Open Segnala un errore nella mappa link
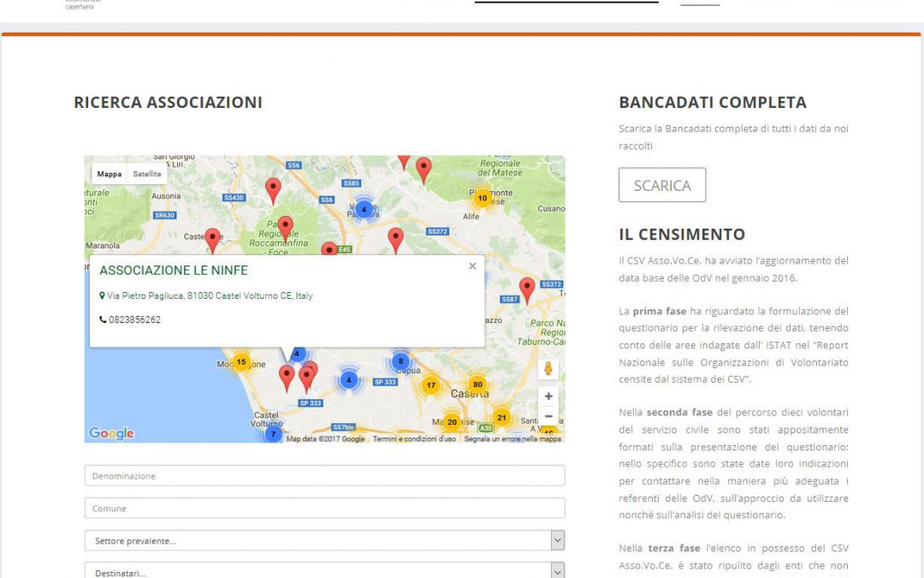The height and width of the screenshot is (578, 924). (x=512, y=438)
